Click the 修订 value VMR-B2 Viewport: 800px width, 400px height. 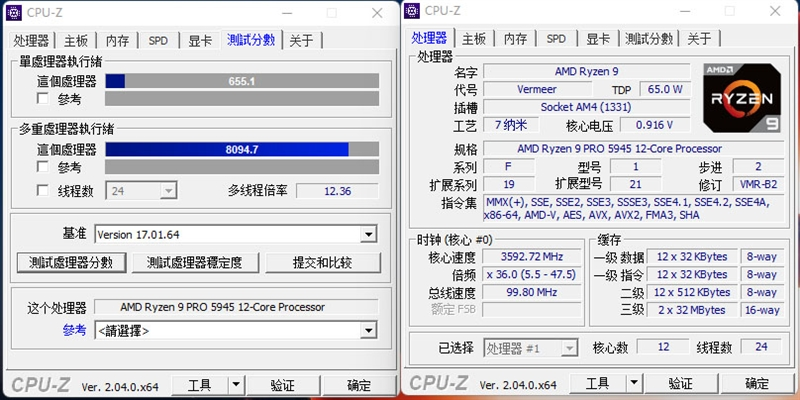[758, 184]
